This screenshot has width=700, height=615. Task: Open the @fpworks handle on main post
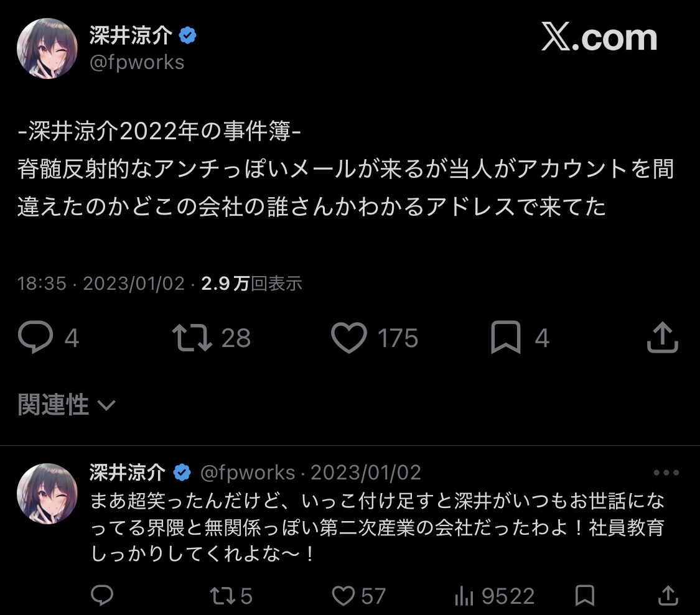(137, 62)
